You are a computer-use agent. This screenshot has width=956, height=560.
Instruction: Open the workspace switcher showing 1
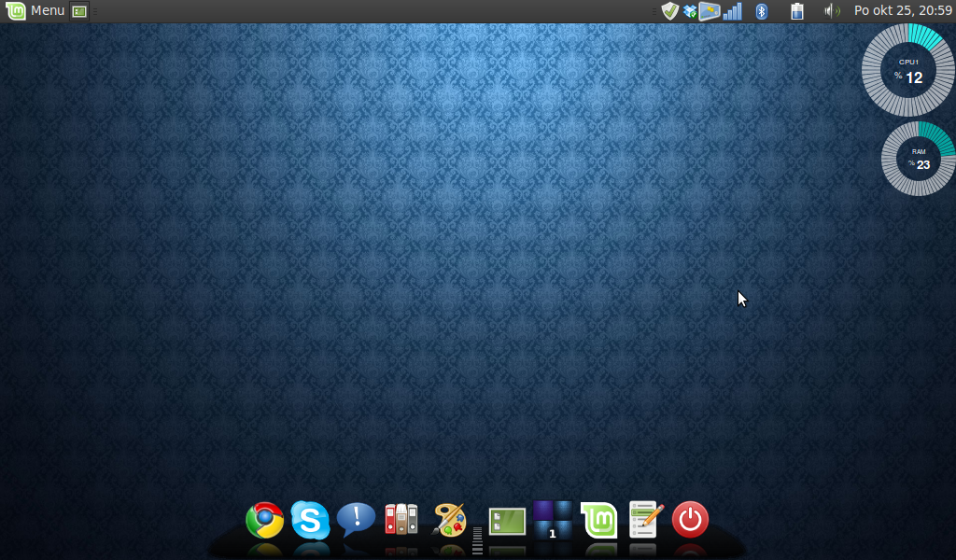pyautogui.click(x=553, y=521)
